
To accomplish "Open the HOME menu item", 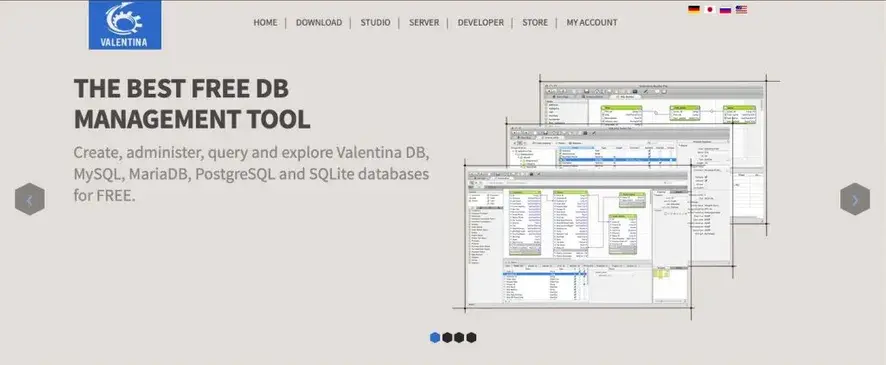I will click(x=265, y=23).
